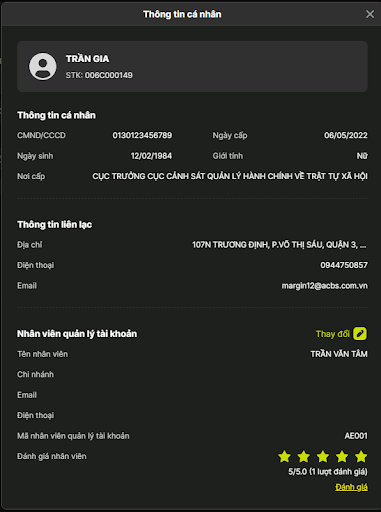Click the first rating star
Image resolution: width=381 pixels, height=512 pixels.
coord(285,456)
